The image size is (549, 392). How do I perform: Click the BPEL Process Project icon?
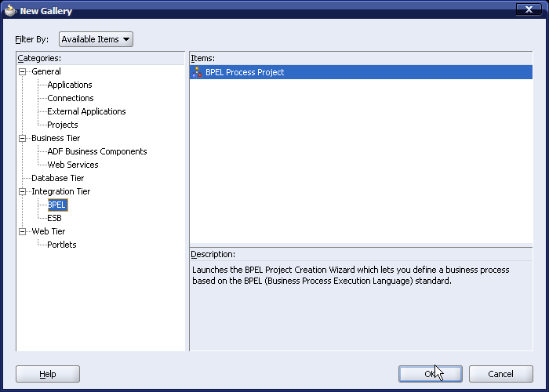pos(197,72)
